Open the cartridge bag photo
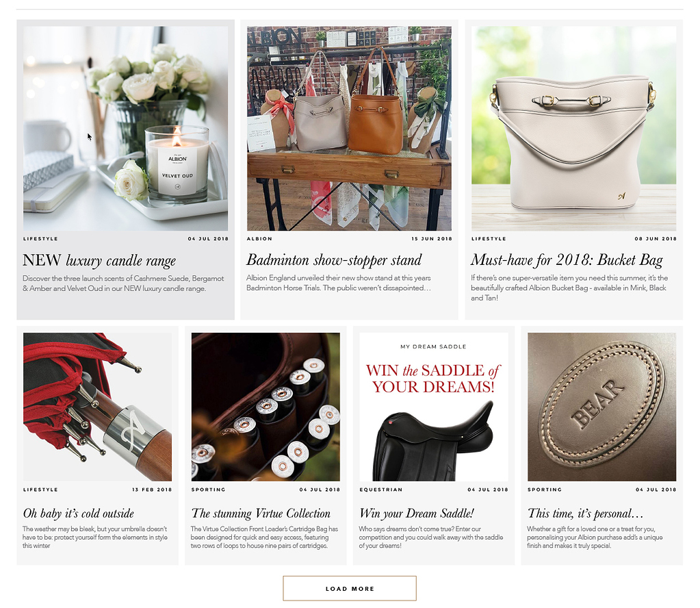Viewport: 700px width, 608px height. click(x=265, y=407)
